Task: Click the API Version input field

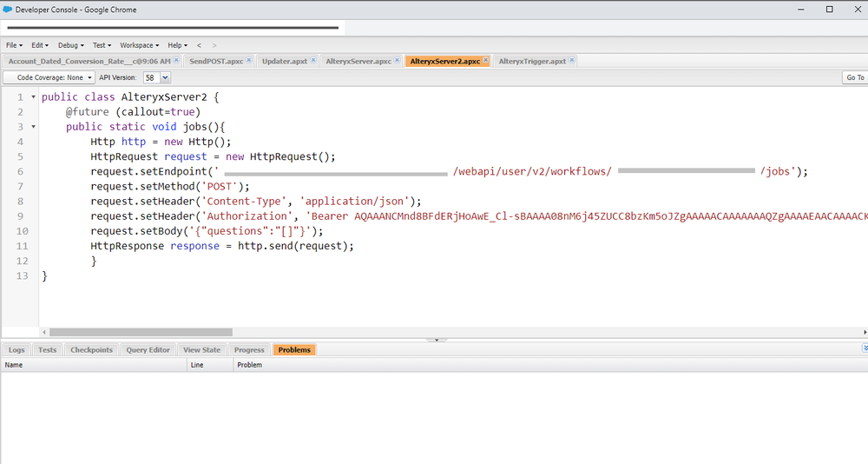Action: (151, 77)
